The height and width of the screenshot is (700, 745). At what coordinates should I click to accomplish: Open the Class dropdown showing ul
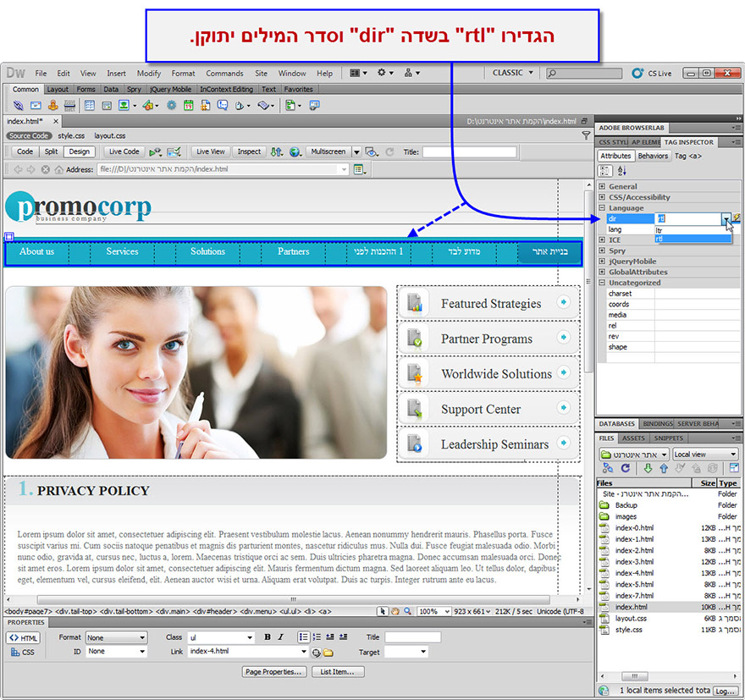tap(222, 638)
